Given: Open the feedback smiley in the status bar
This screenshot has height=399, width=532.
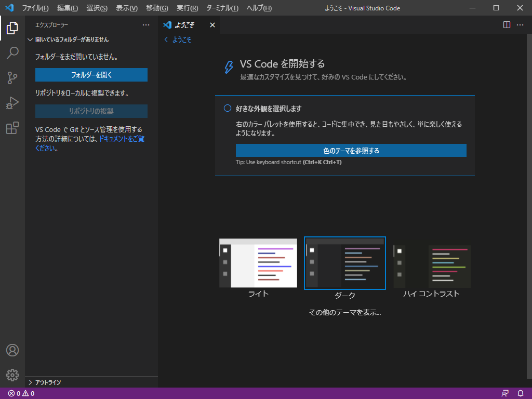Looking at the screenshot, I should coord(505,394).
